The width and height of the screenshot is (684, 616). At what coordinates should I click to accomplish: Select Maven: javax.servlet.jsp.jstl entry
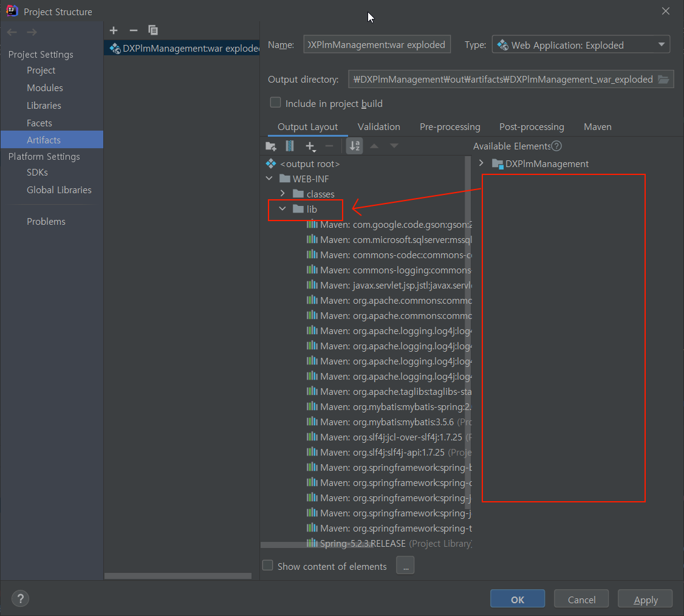pos(389,286)
